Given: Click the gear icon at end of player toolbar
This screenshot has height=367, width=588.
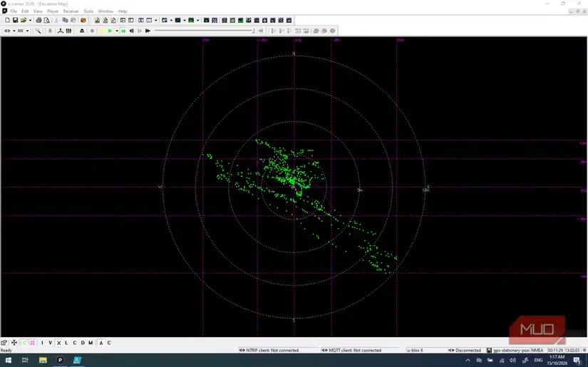Looking at the screenshot, I should (x=333, y=31).
